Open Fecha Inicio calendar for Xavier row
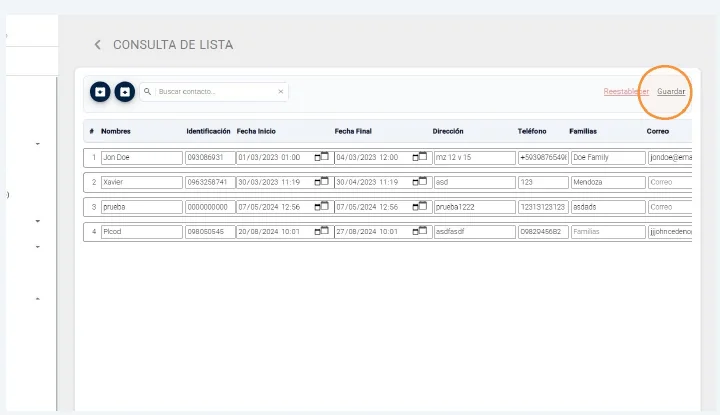This screenshot has width=720, height=415. pyautogui.click(x=321, y=181)
